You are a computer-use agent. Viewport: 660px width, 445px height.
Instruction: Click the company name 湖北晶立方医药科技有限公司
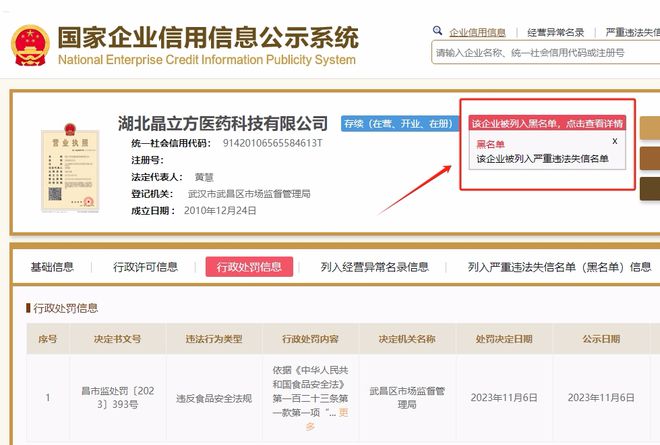223,123
